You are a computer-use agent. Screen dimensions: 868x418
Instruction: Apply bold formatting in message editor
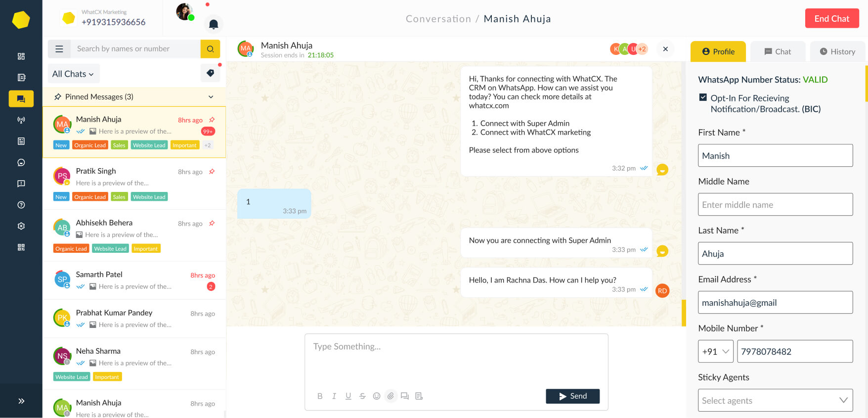coord(320,396)
